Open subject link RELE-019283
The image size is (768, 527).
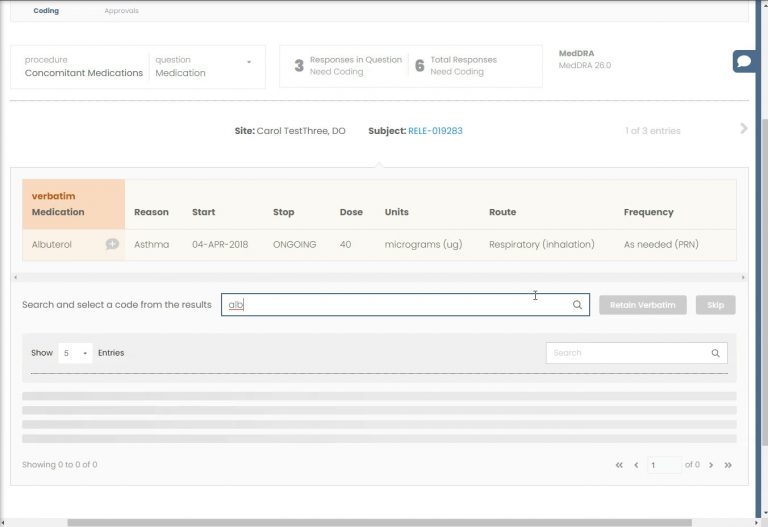click(x=435, y=131)
